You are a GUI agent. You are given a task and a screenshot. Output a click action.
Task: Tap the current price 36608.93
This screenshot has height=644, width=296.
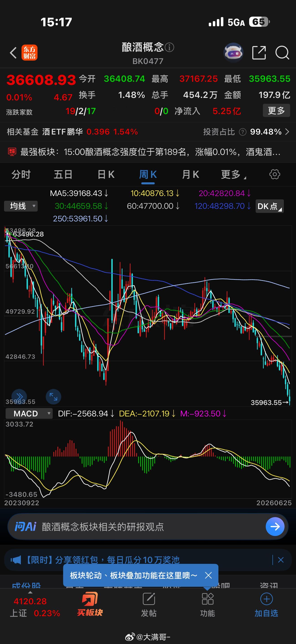click(x=41, y=80)
